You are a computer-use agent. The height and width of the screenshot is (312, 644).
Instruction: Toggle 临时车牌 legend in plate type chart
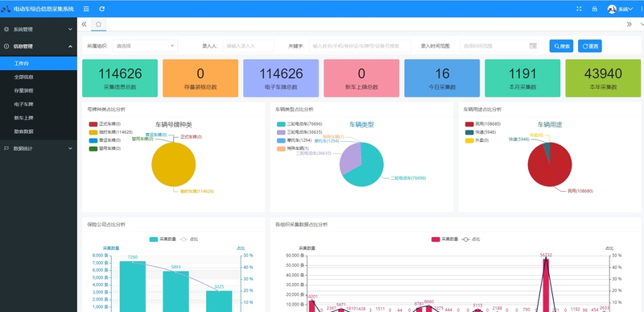(x=110, y=132)
